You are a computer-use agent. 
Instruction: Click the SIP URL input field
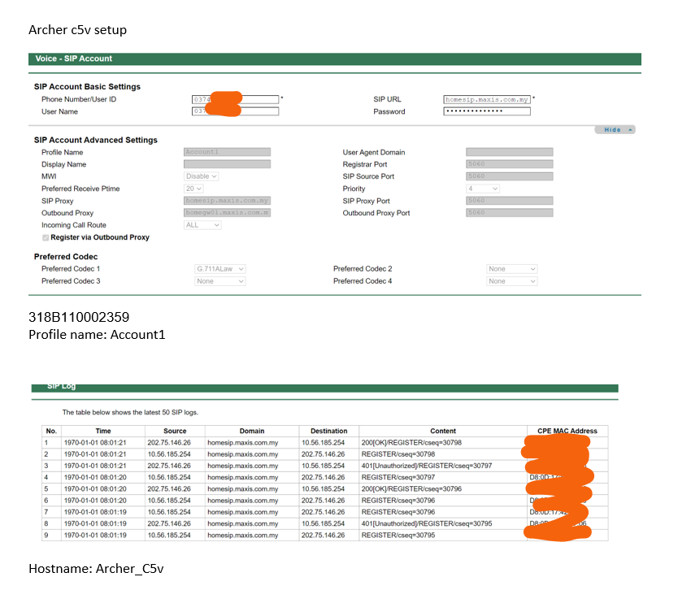click(487, 99)
